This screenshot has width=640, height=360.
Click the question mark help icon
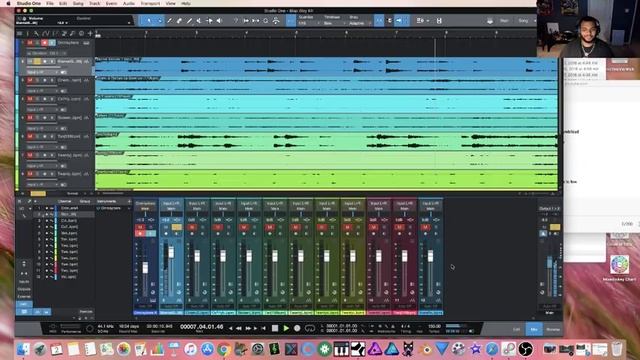coord(236,20)
